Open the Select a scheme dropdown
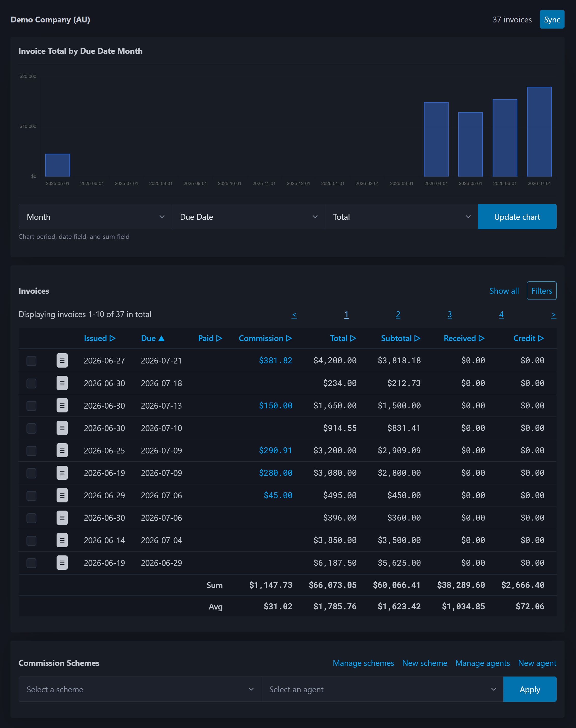 pos(140,689)
